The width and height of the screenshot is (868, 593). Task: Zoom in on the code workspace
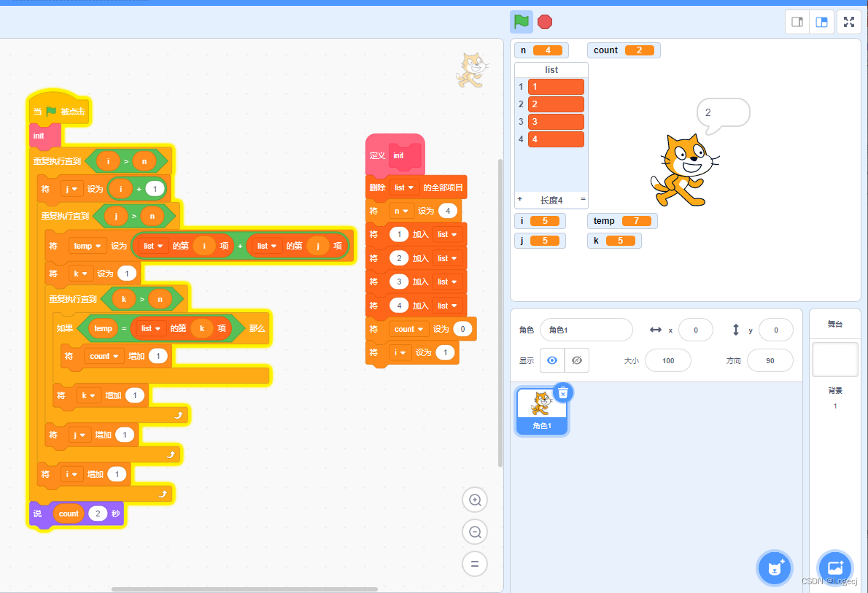(474, 500)
